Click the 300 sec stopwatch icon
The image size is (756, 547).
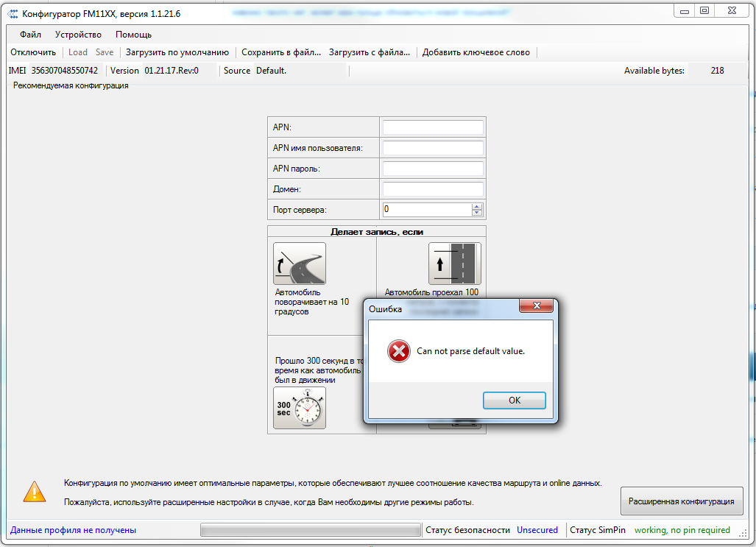[x=300, y=408]
